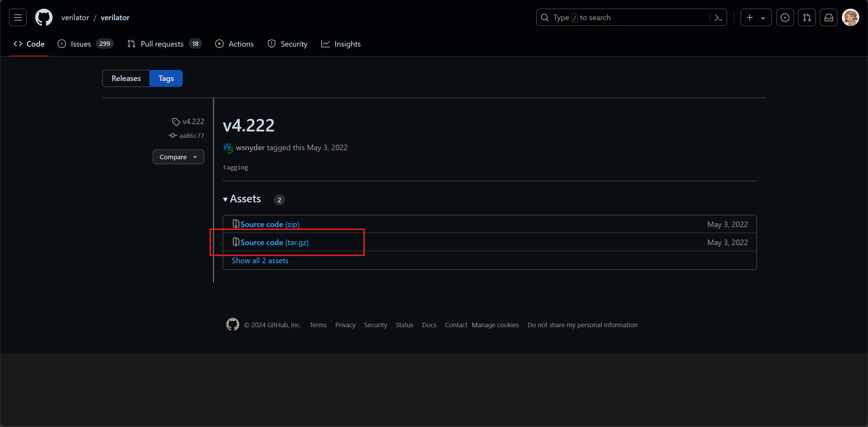Image resolution: width=868 pixels, height=427 pixels.
Task: Click the tar.gz file archive icon
Action: 236,242
